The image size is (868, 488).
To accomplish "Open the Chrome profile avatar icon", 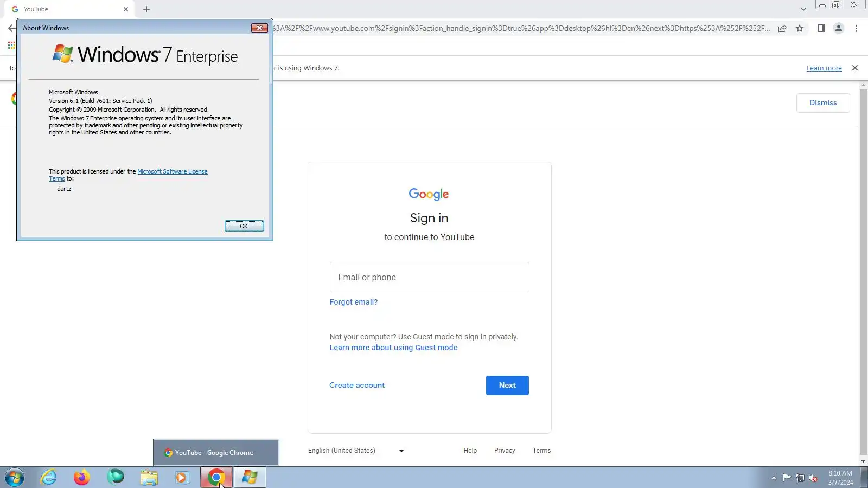I will [x=839, y=28].
